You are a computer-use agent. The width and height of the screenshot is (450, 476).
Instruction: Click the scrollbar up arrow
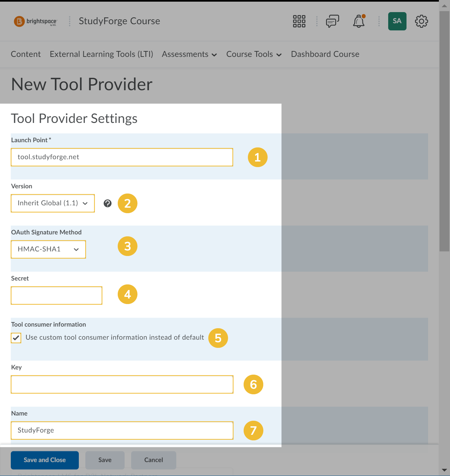[x=444, y=6]
